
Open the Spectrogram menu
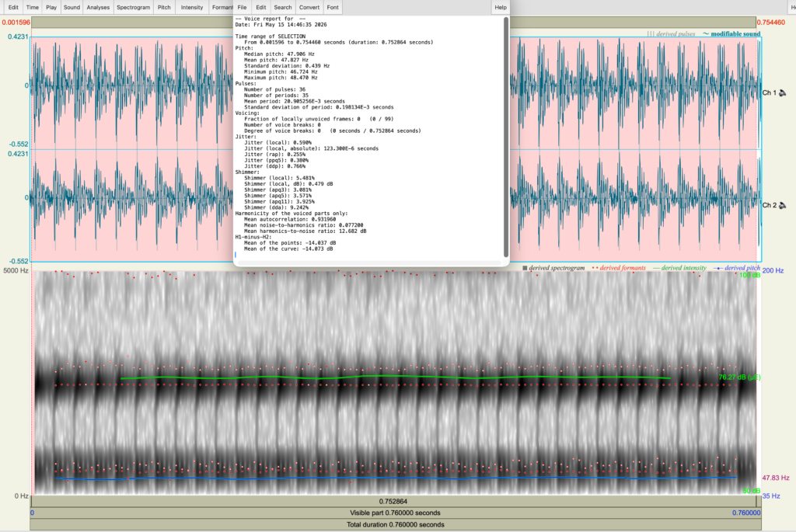pyautogui.click(x=133, y=7)
